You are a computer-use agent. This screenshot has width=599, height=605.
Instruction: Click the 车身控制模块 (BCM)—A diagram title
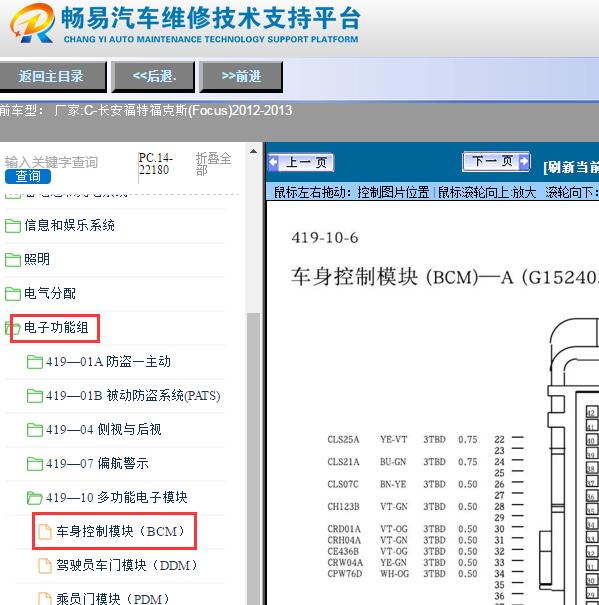[x=445, y=277]
